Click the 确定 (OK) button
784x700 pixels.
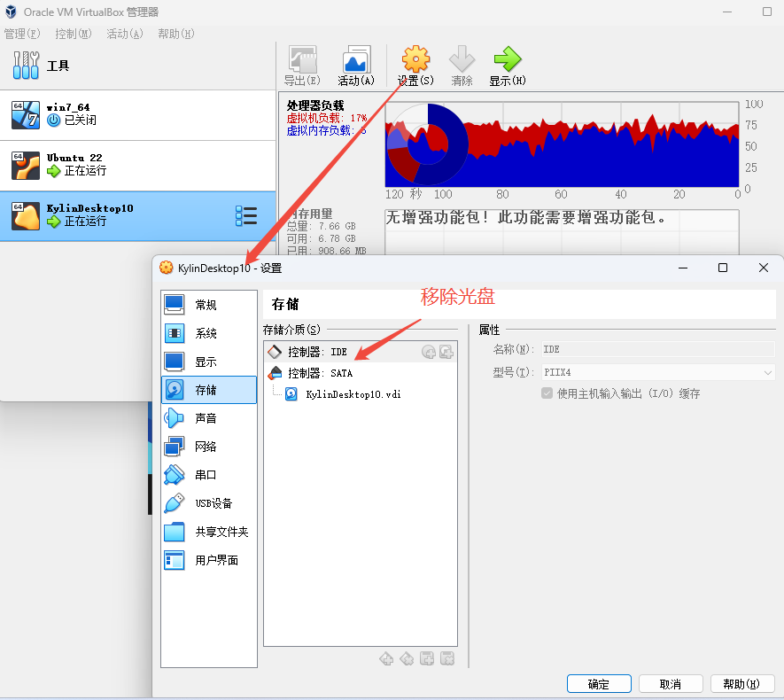click(599, 683)
